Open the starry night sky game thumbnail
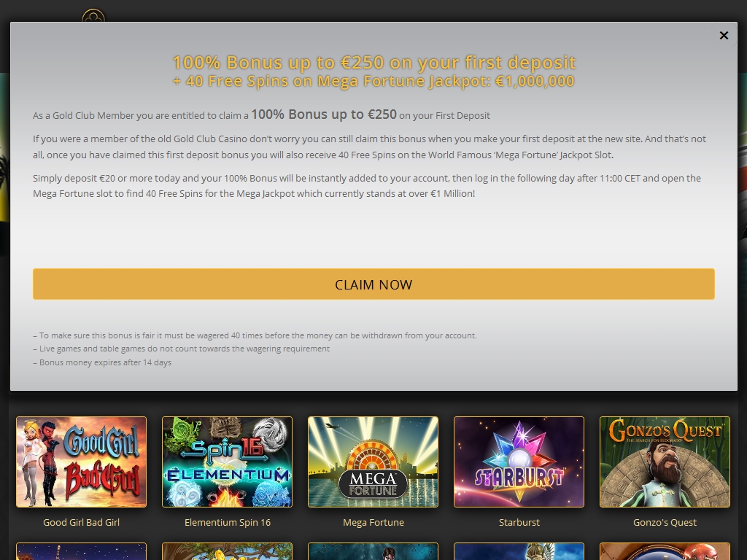Image resolution: width=747 pixels, height=560 pixels. pyautogui.click(x=82, y=551)
